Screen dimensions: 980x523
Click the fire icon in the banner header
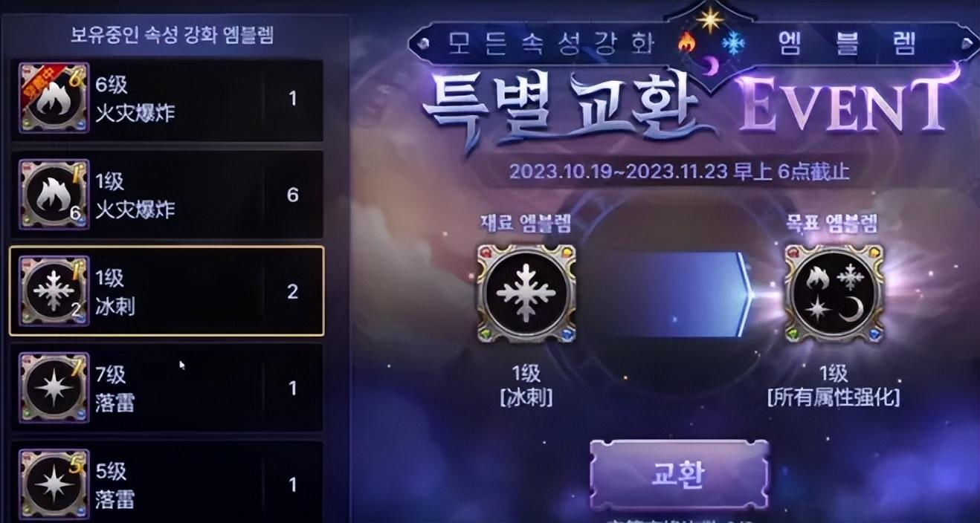click(x=686, y=43)
